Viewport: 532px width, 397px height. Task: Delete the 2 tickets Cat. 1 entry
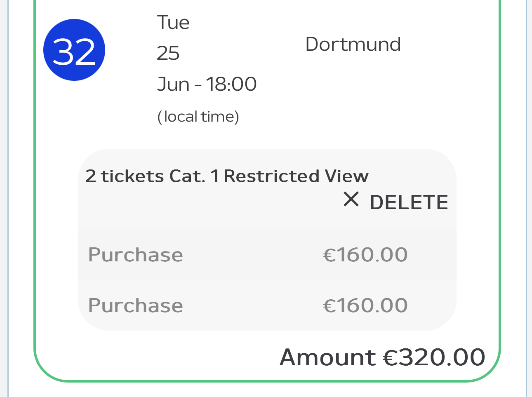tap(395, 202)
